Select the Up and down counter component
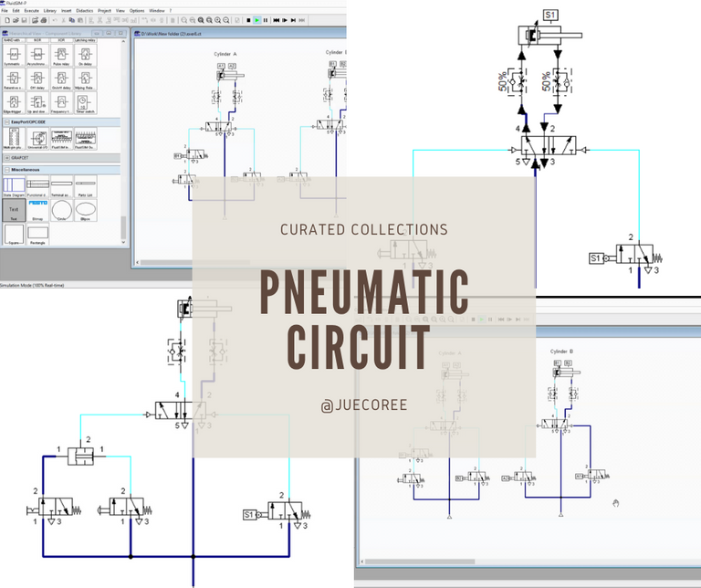 click(x=37, y=103)
